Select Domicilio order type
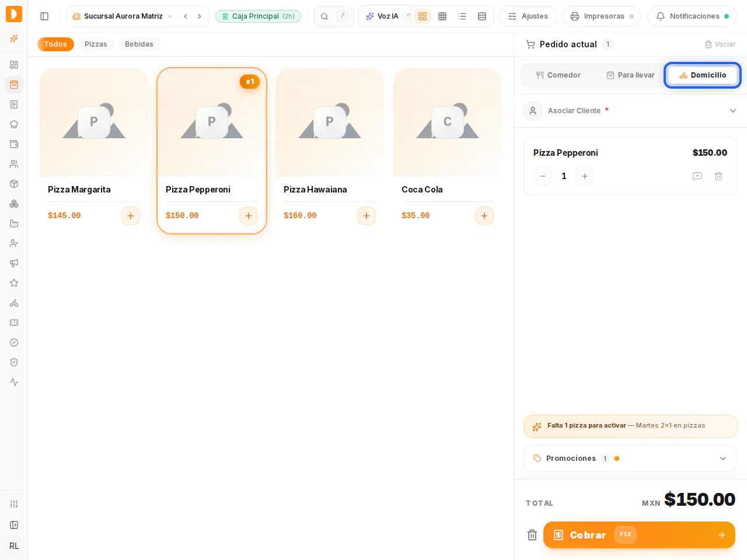The image size is (747, 560). (x=703, y=75)
